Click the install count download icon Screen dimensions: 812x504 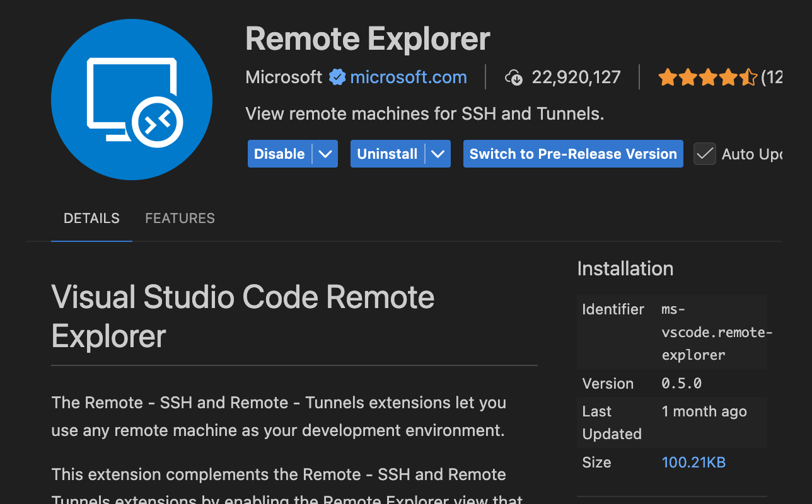[514, 77]
